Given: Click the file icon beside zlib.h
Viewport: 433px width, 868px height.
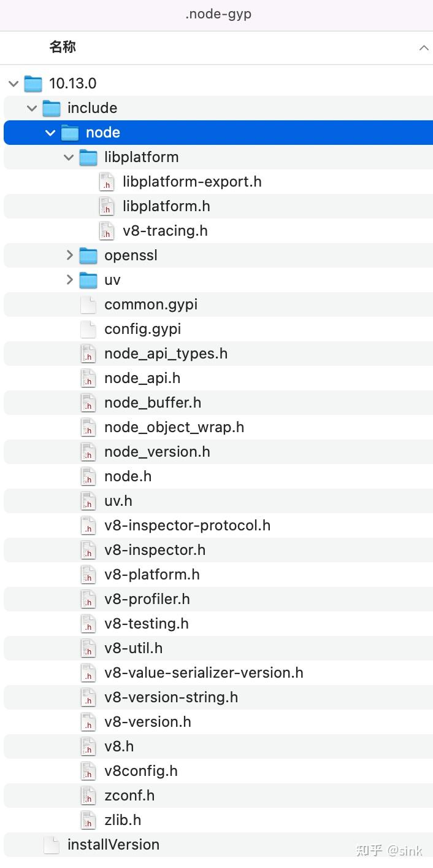Looking at the screenshot, I should pos(88,820).
